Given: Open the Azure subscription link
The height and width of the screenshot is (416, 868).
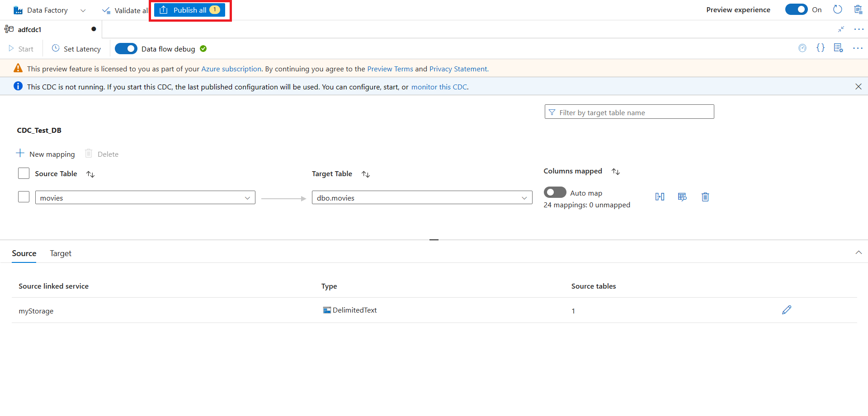Looking at the screenshot, I should click(x=231, y=69).
